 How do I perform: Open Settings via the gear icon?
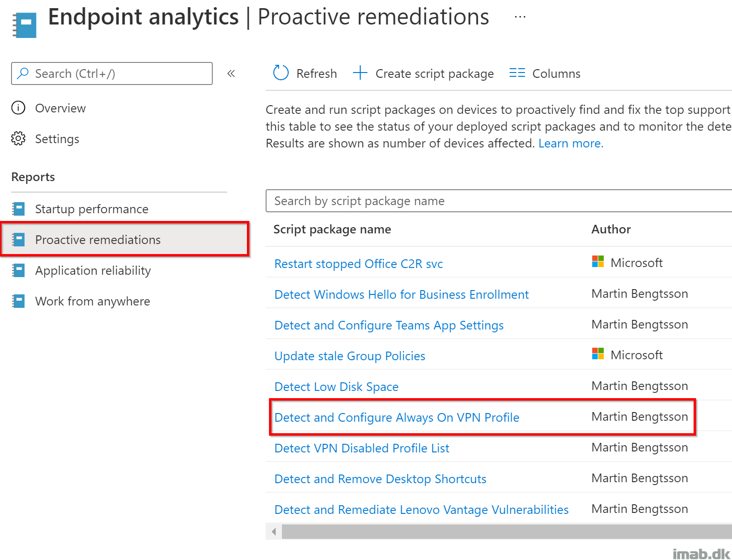click(18, 138)
